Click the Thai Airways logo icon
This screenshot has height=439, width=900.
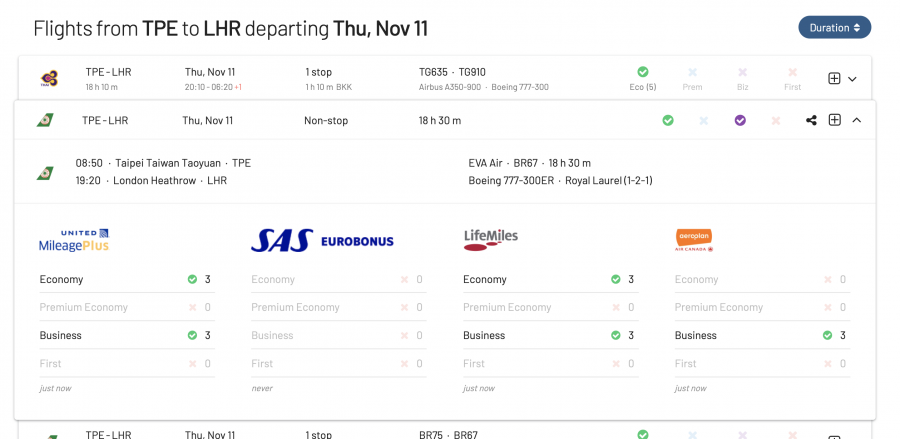point(48,78)
